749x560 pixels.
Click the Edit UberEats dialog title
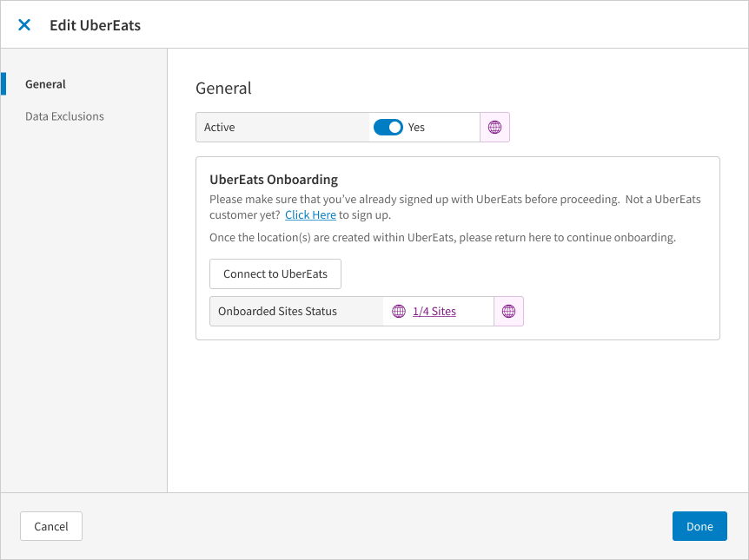click(x=95, y=25)
